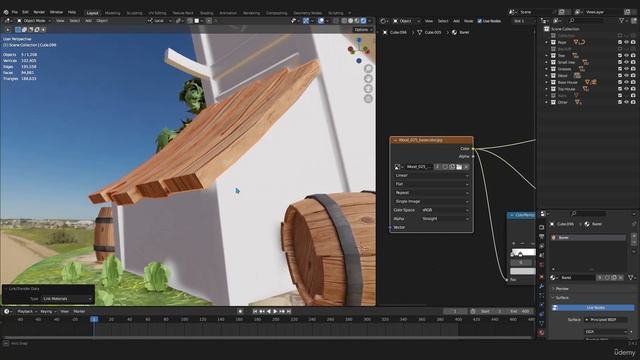Toggle X-ray in viewport header
This screenshot has width=640, height=360.
click(x=336, y=21)
